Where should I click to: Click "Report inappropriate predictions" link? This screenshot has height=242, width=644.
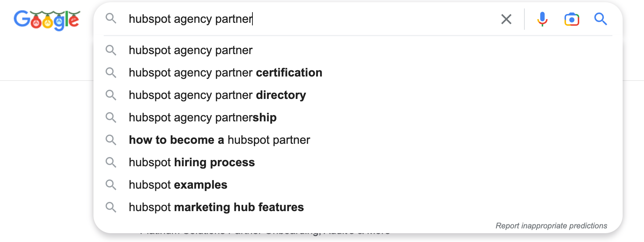tap(551, 226)
